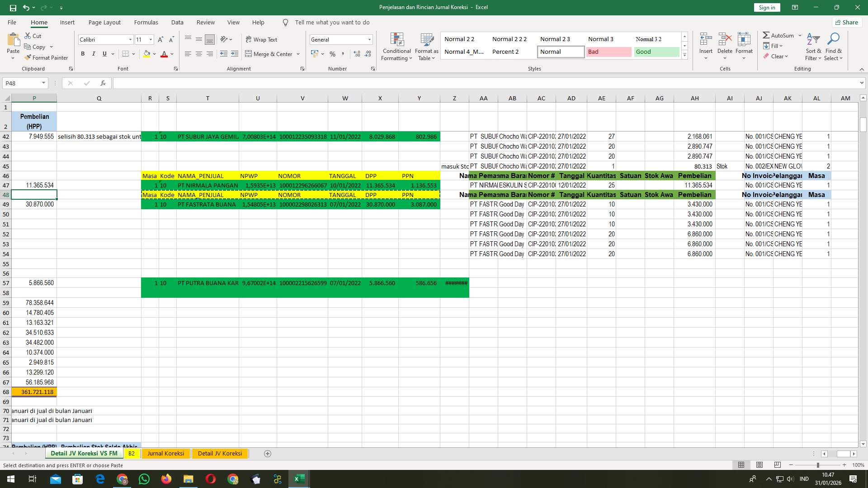Select the Format Painter tool
This screenshot has width=868, height=488.
(x=47, y=57)
